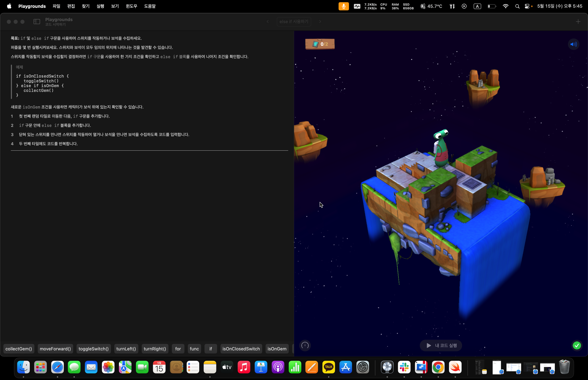Open the 편집 menu
Screen dimensions: 588x380
click(71, 6)
